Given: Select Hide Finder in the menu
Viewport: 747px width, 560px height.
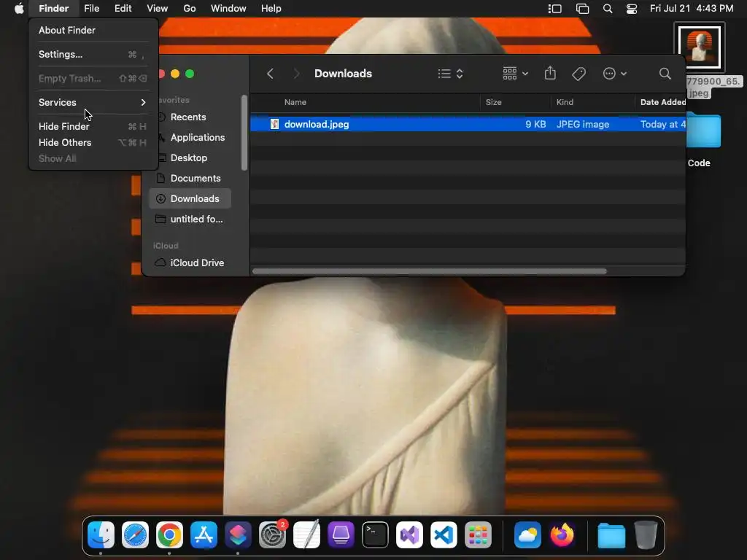Looking at the screenshot, I should pos(93,126).
